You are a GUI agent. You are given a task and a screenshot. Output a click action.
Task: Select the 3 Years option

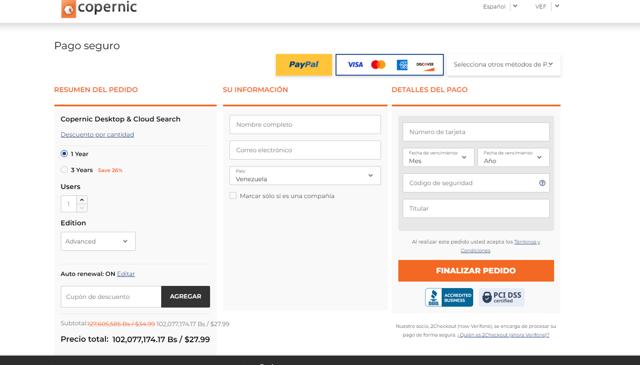coord(64,170)
